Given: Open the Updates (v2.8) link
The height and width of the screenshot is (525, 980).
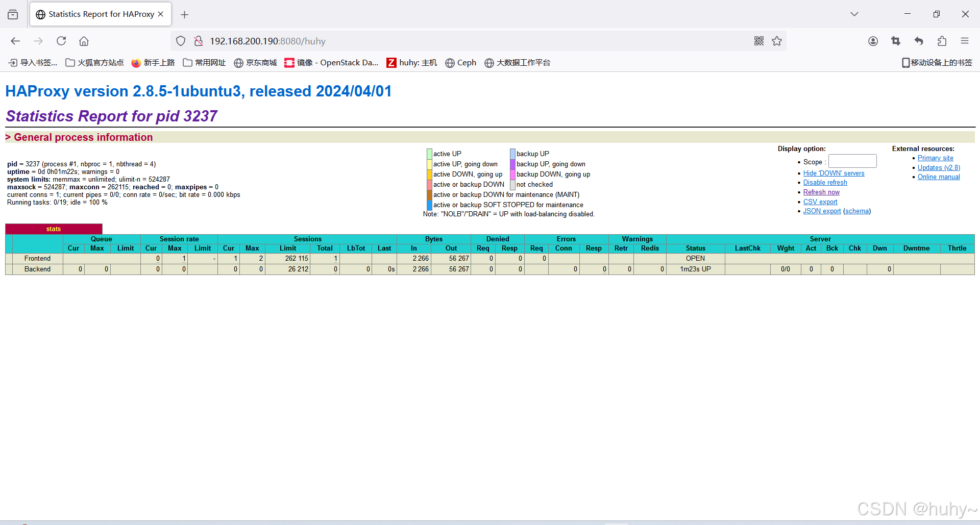Looking at the screenshot, I should coord(939,167).
